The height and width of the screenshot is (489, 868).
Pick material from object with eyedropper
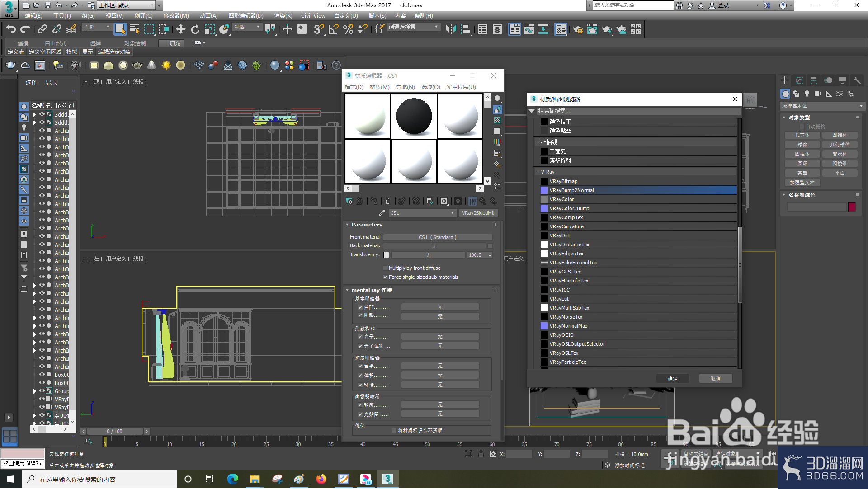[x=382, y=213]
